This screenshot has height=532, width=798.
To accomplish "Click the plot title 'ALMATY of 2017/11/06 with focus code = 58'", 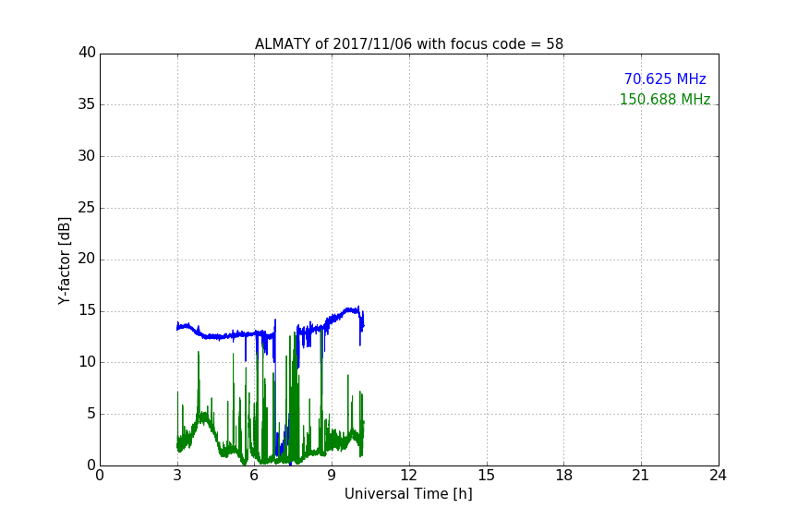I will [408, 44].
